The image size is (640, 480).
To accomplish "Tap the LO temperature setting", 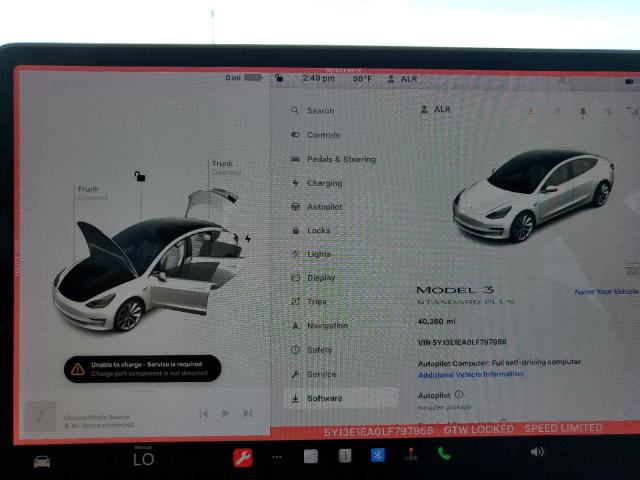I will [143, 460].
